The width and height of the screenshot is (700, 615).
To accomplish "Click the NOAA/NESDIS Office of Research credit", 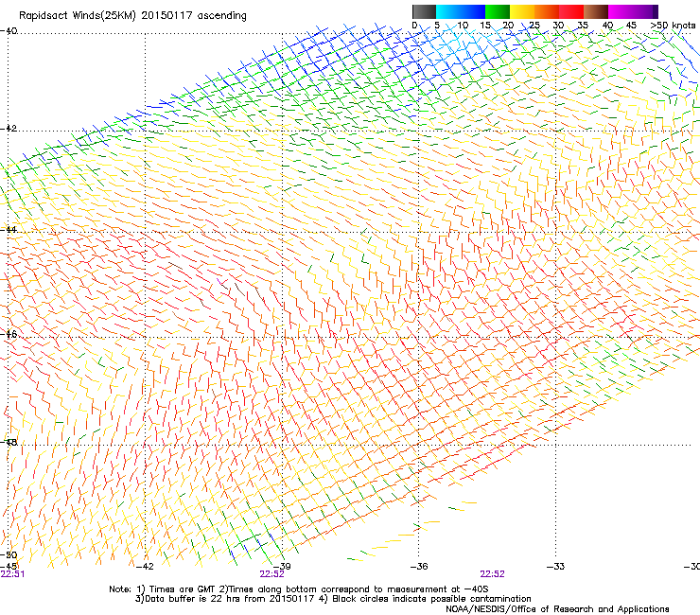I will pyautogui.click(x=557, y=609).
